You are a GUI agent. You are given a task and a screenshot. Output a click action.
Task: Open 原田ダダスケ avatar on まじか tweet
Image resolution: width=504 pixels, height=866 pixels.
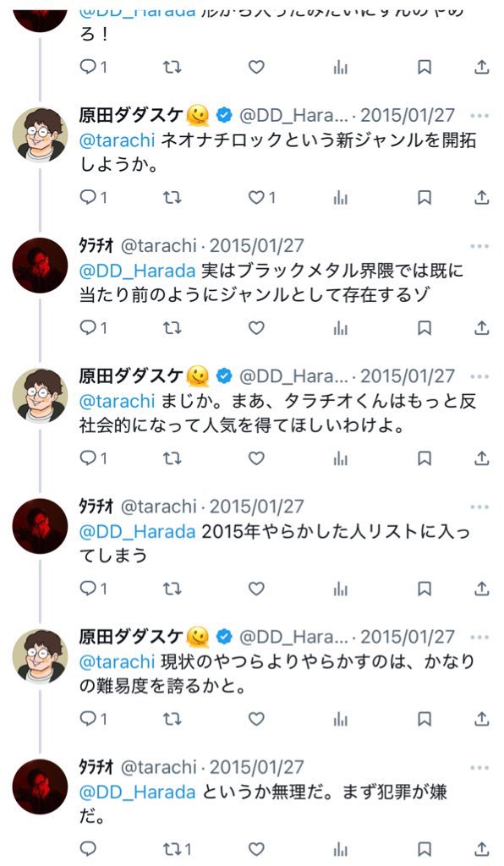(40, 396)
